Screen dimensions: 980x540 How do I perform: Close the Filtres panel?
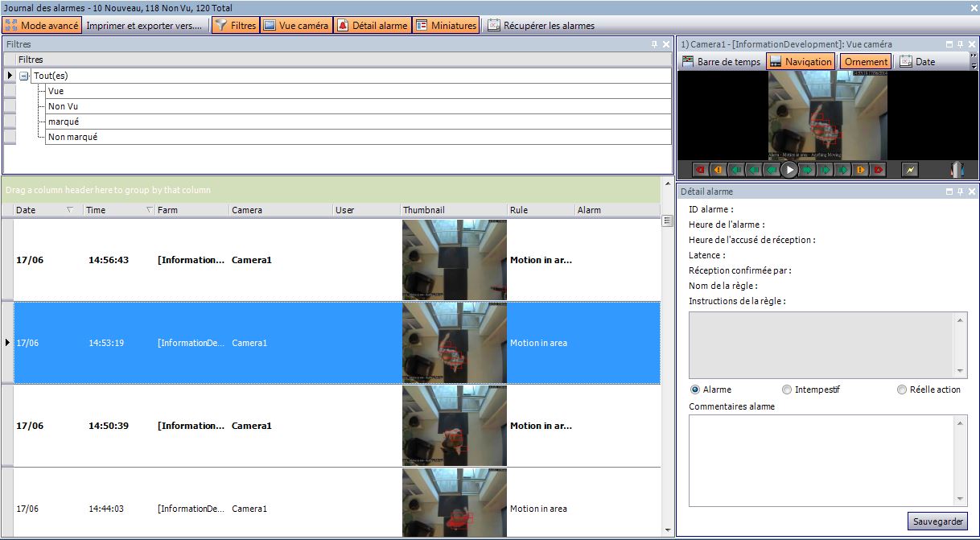pyautogui.click(x=666, y=44)
